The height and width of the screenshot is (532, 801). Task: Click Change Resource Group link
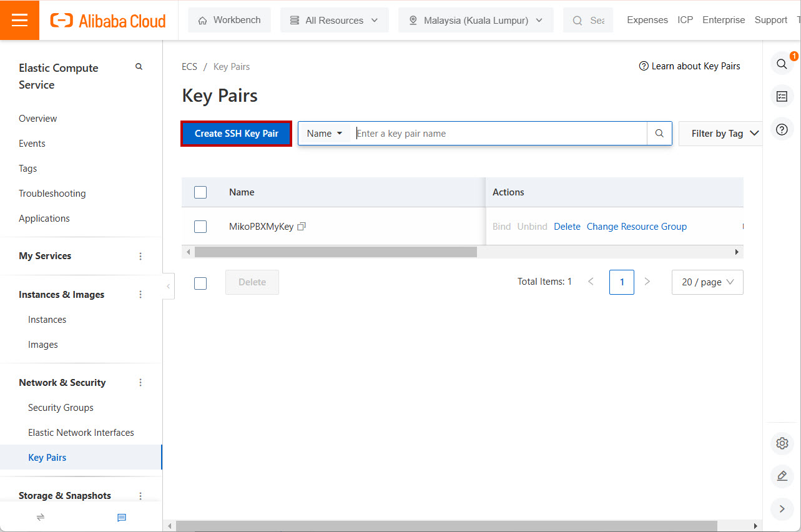tap(636, 227)
